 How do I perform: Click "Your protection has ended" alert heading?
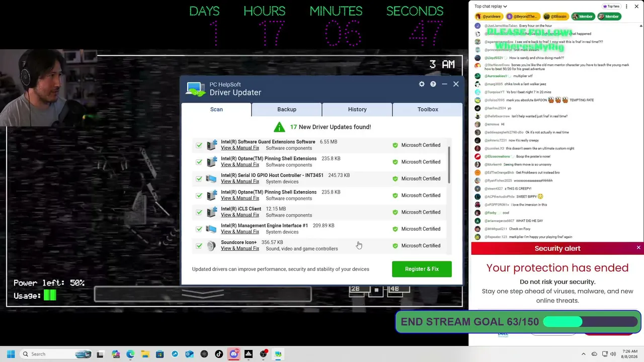(557, 268)
